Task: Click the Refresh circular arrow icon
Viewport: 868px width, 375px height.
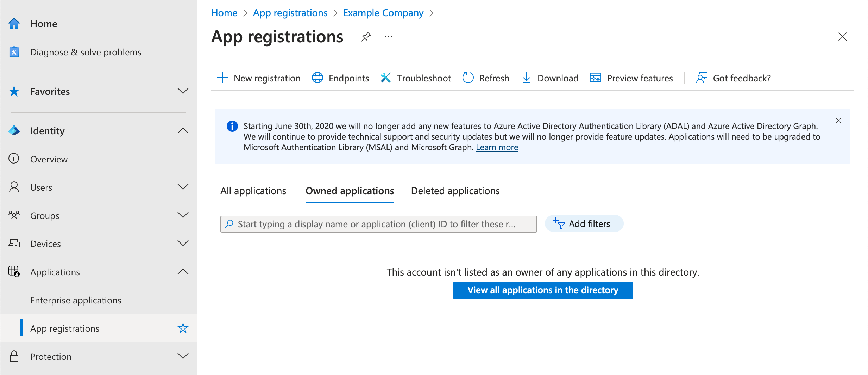Action: coord(468,78)
